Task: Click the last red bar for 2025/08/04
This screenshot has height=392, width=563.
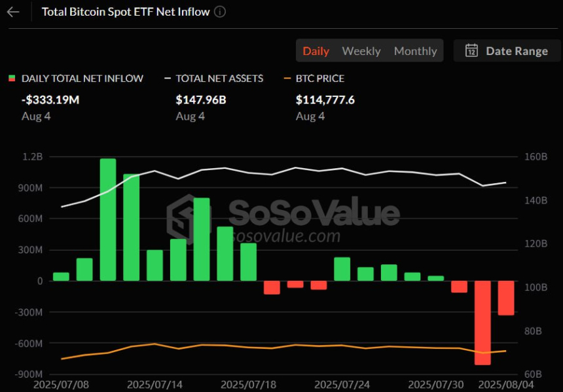Action: (506, 298)
